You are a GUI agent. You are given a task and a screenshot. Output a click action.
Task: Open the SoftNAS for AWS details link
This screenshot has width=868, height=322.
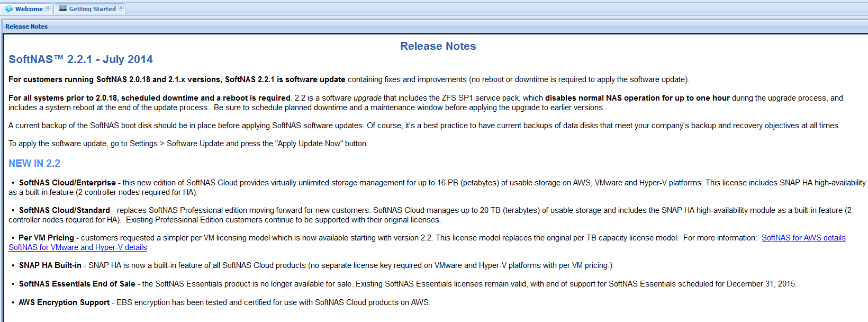tap(803, 238)
